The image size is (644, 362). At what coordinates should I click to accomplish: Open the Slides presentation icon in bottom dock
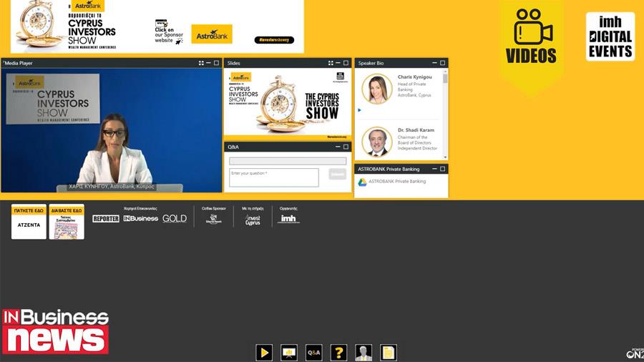coord(289,352)
